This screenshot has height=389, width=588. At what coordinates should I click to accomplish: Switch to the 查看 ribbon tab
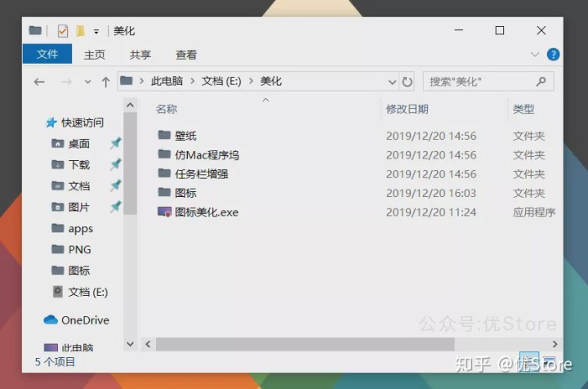[x=186, y=55]
